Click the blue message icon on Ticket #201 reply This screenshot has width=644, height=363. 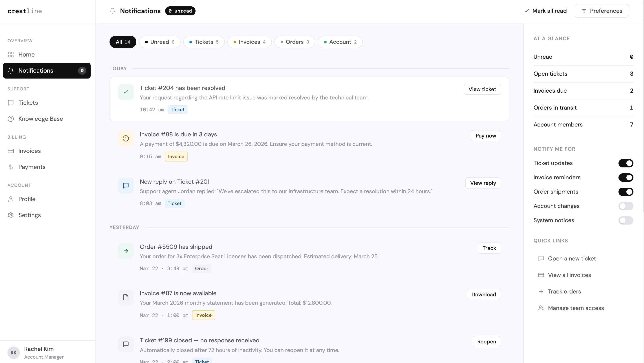pos(126,185)
